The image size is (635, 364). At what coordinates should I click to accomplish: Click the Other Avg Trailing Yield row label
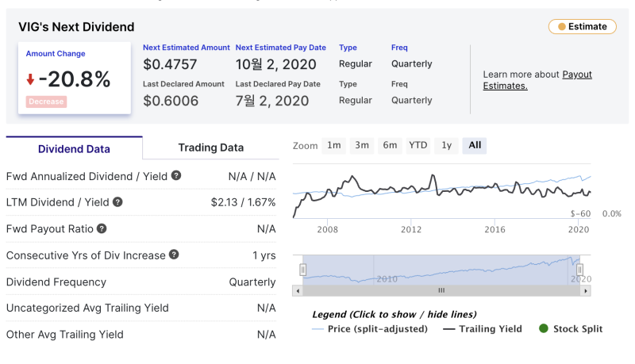(x=65, y=335)
